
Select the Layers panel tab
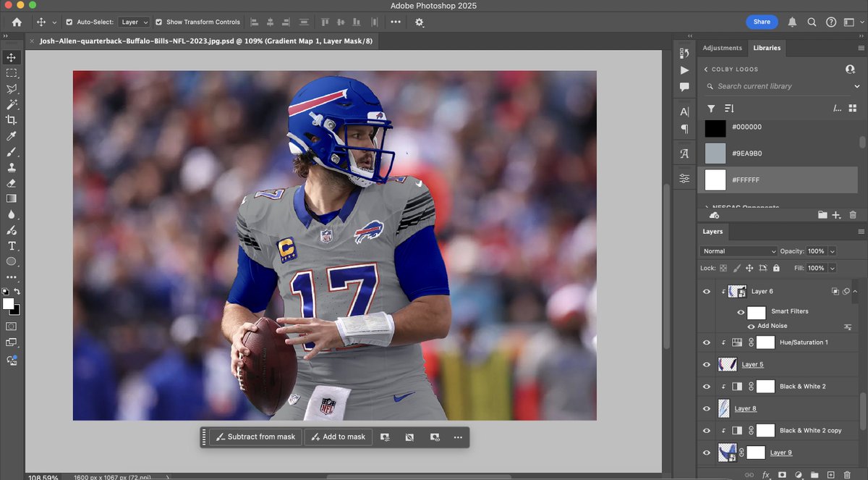712,232
